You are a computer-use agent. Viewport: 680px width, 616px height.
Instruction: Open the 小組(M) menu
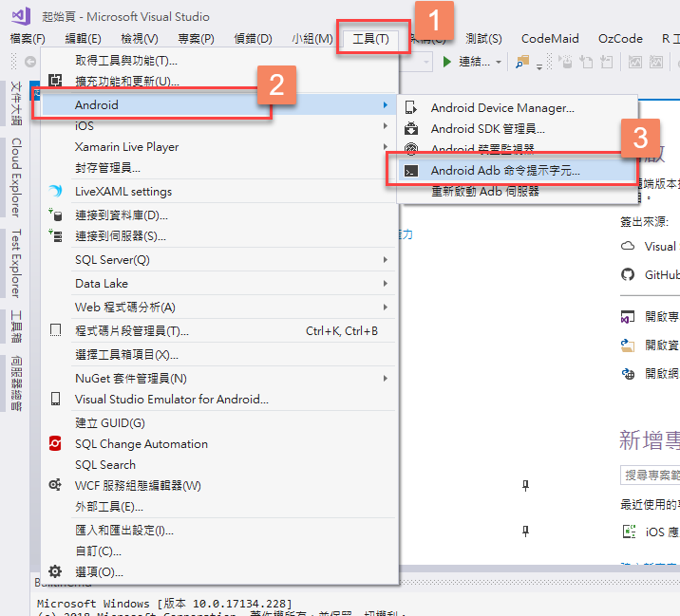point(312,39)
